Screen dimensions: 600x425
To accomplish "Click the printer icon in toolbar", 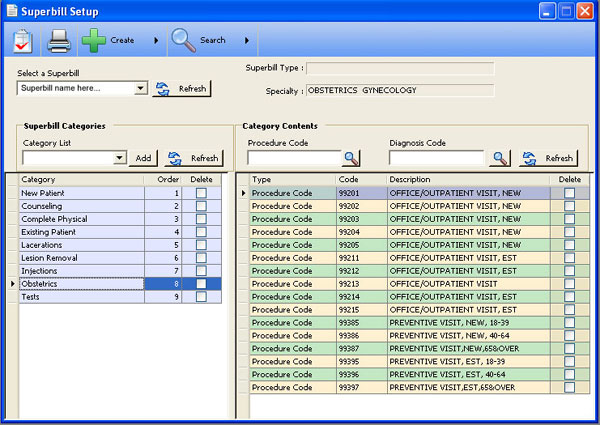I will tap(58, 41).
